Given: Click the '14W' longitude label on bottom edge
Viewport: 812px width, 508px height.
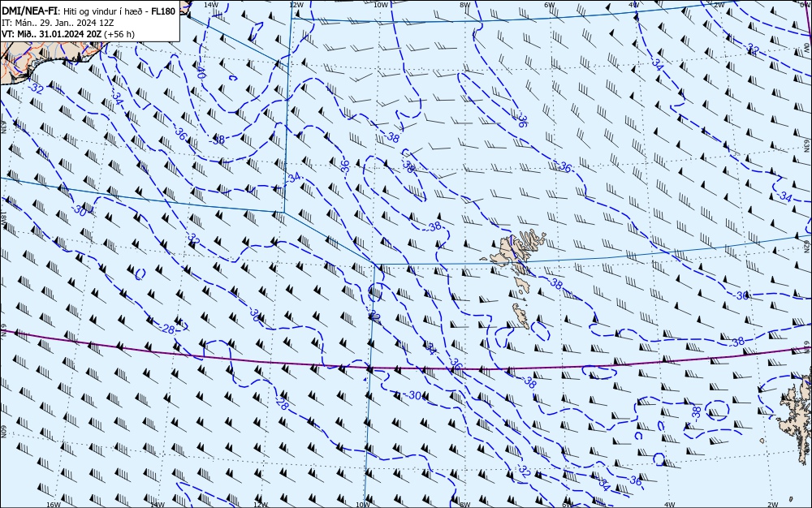Looking at the screenshot, I should (x=157, y=504).
